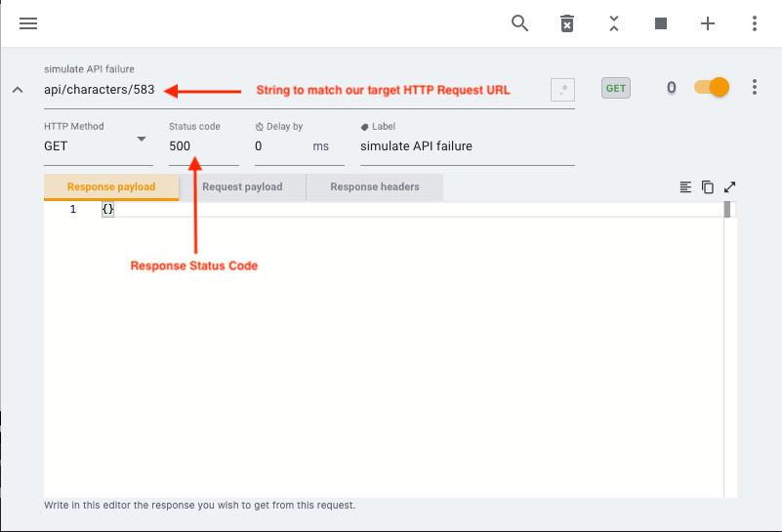Format the payload with the align icon
The height and width of the screenshot is (532, 782).
[x=685, y=187]
